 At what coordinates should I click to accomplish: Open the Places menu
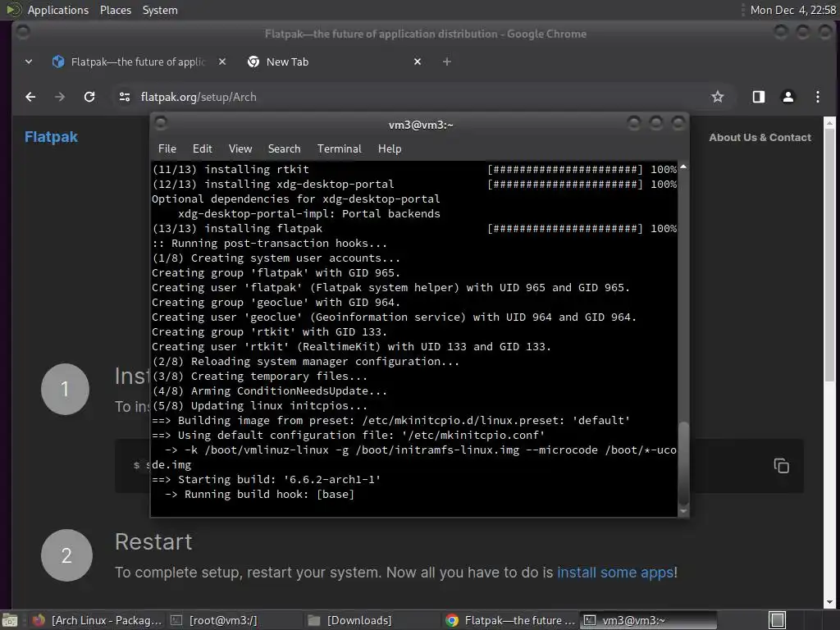point(115,10)
